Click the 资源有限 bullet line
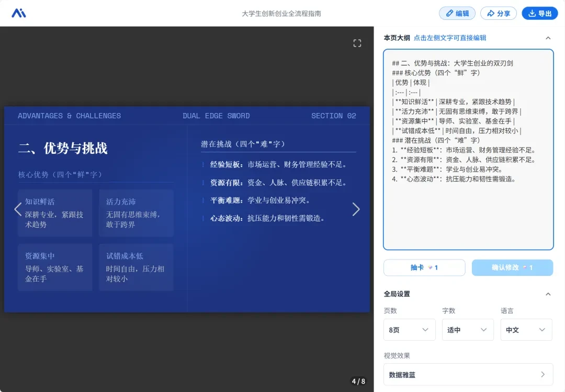 [278, 183]
